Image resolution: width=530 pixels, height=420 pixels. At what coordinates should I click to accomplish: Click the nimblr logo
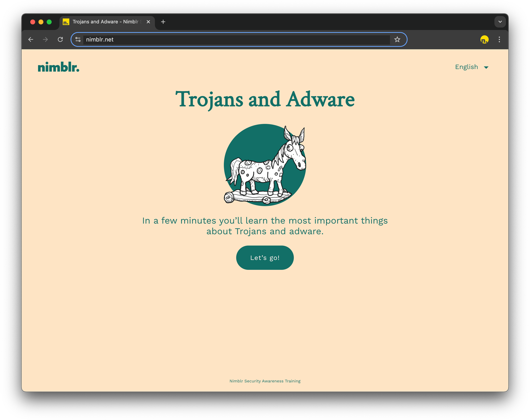click(58, 67)
